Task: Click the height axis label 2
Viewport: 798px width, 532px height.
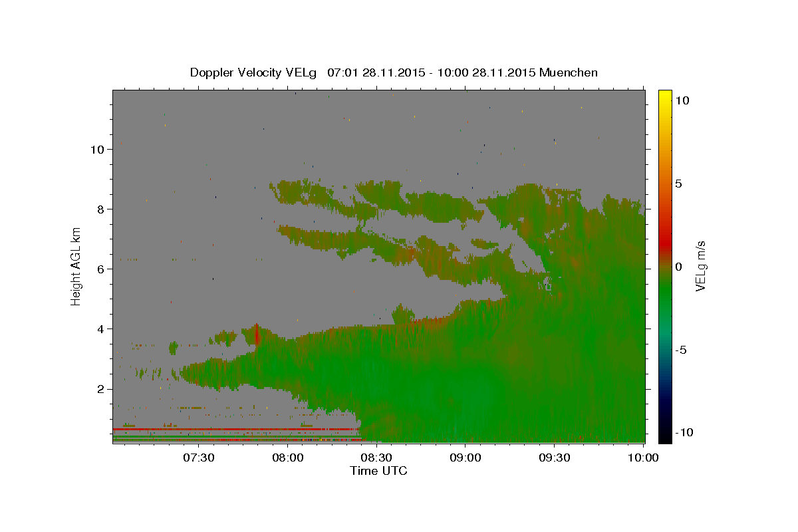Action: click(x=101, y=389)
